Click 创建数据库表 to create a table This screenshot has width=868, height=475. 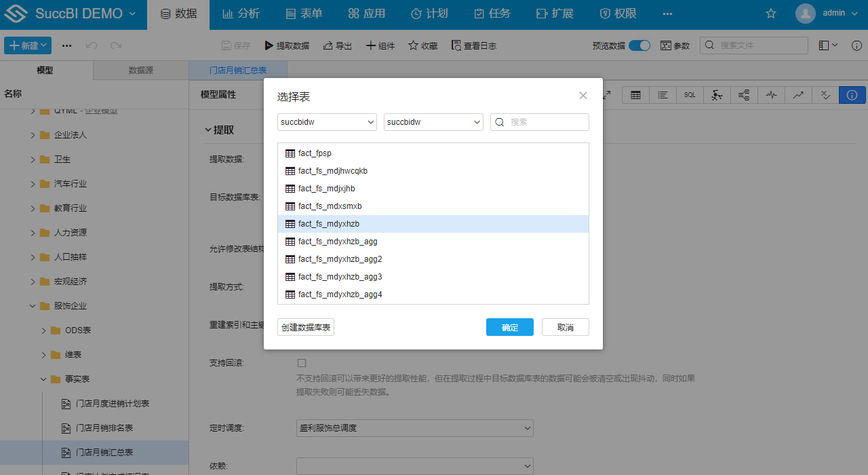tap(305, 326)
